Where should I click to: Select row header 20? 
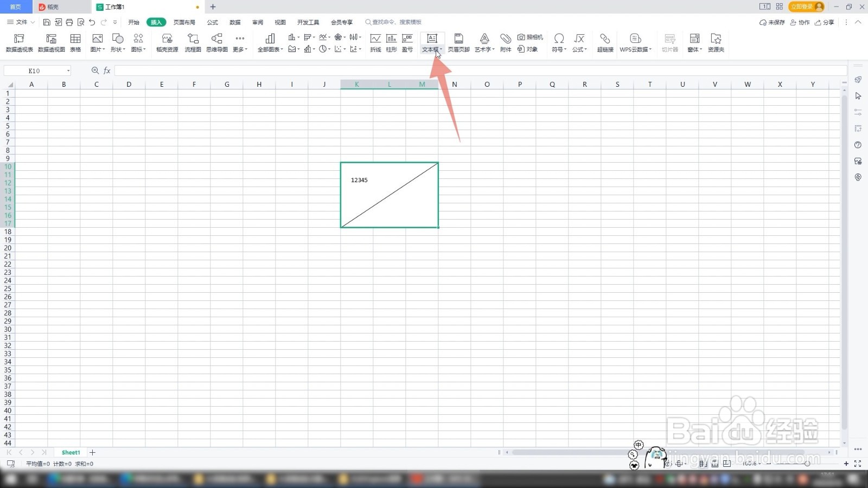click(8, 248)
